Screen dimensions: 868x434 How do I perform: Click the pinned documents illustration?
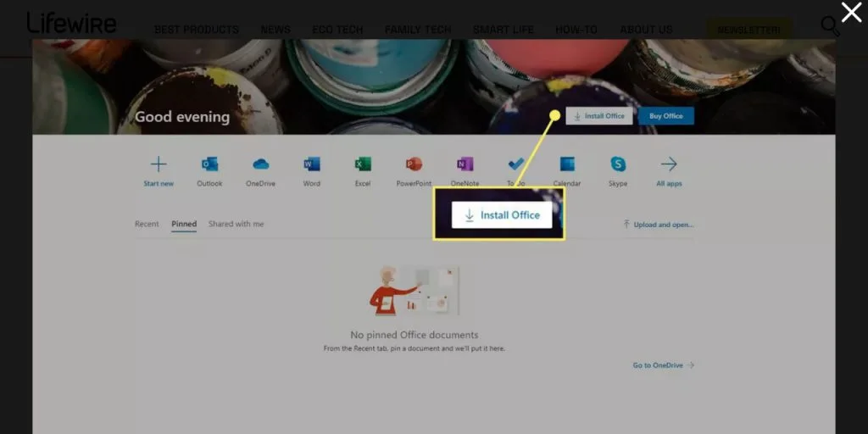(x=414, y=291)
